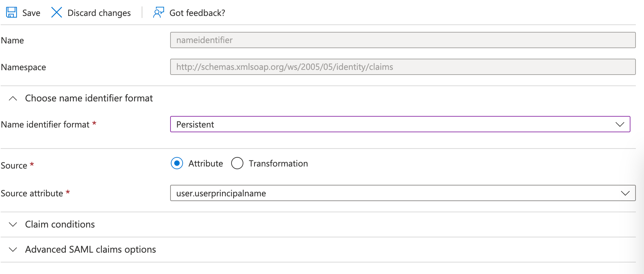Select the Transformation radio button
Viewport: 644px width, 274px height.
[237, 163]
